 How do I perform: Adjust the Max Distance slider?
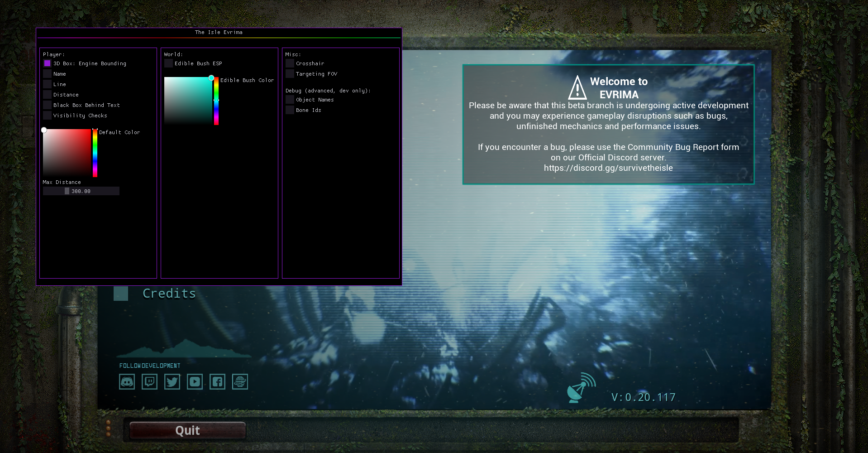[x=81, y=191]
